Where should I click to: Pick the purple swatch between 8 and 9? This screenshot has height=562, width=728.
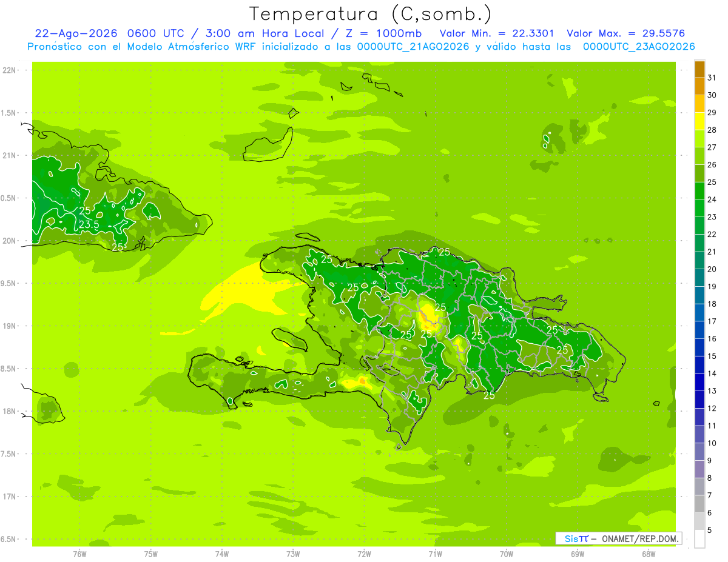[699, 469]
